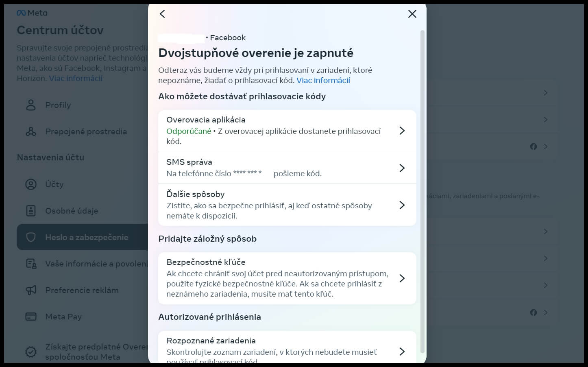Screen dimensions: 588x367
Task: Close the two-factor verification dialog
Action: 412,14
